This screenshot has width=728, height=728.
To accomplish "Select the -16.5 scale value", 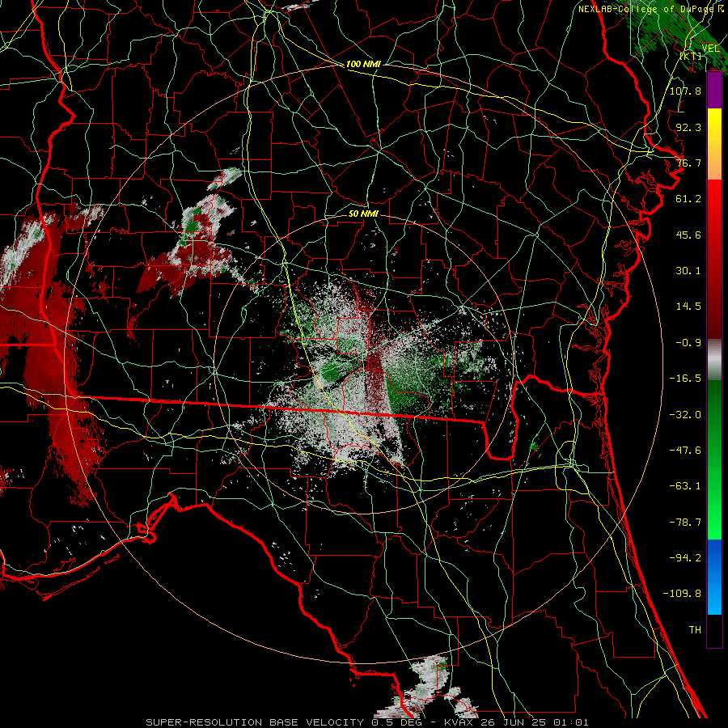I will coord(685,379).
